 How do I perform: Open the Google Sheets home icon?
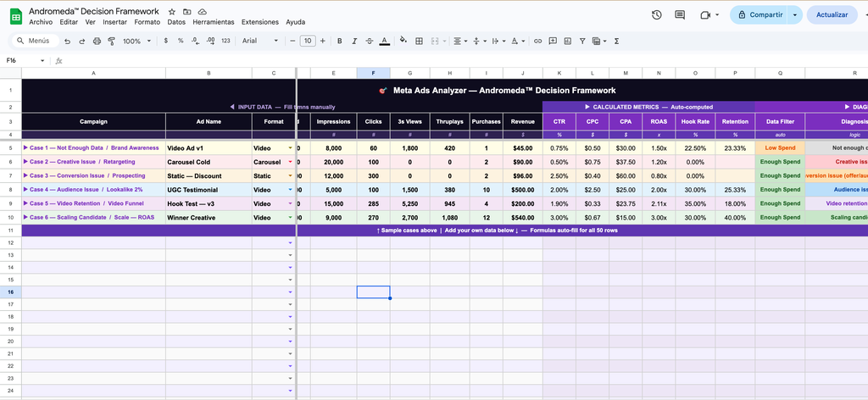(16, 17)
